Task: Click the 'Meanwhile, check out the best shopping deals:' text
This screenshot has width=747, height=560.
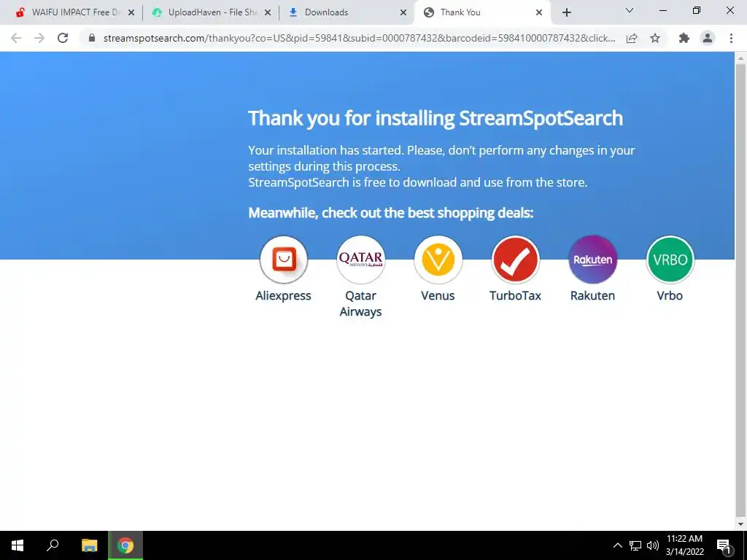Action: (x=391, y=213)
